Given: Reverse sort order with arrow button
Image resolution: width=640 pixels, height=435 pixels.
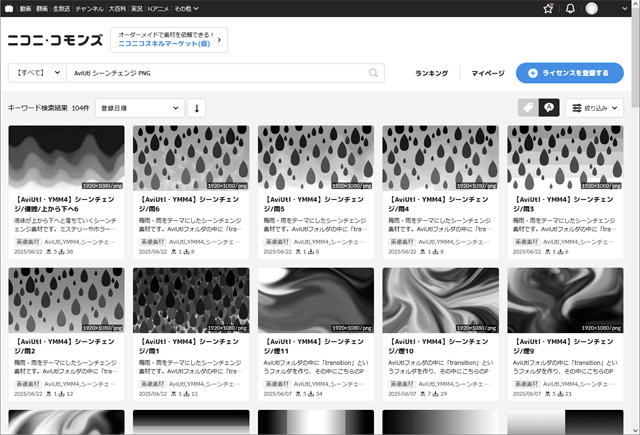Looking at the screenshot, I should click(197, 107).
